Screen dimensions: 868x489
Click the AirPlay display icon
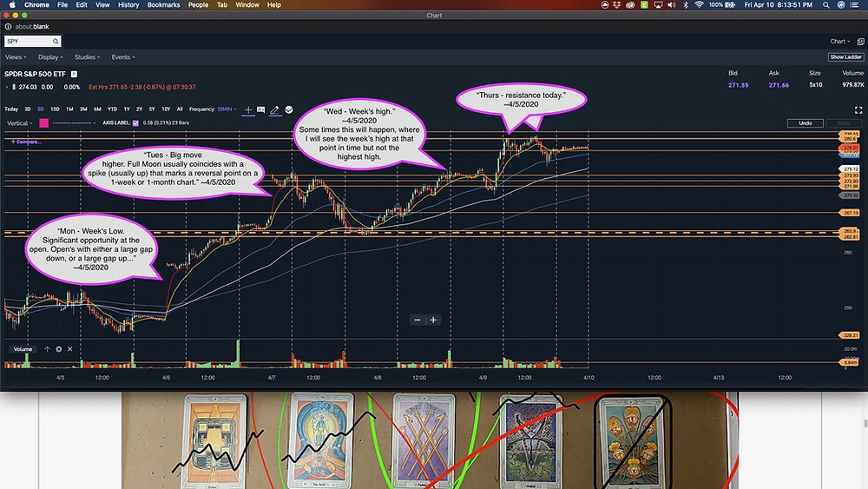click(x=658, y=4)
